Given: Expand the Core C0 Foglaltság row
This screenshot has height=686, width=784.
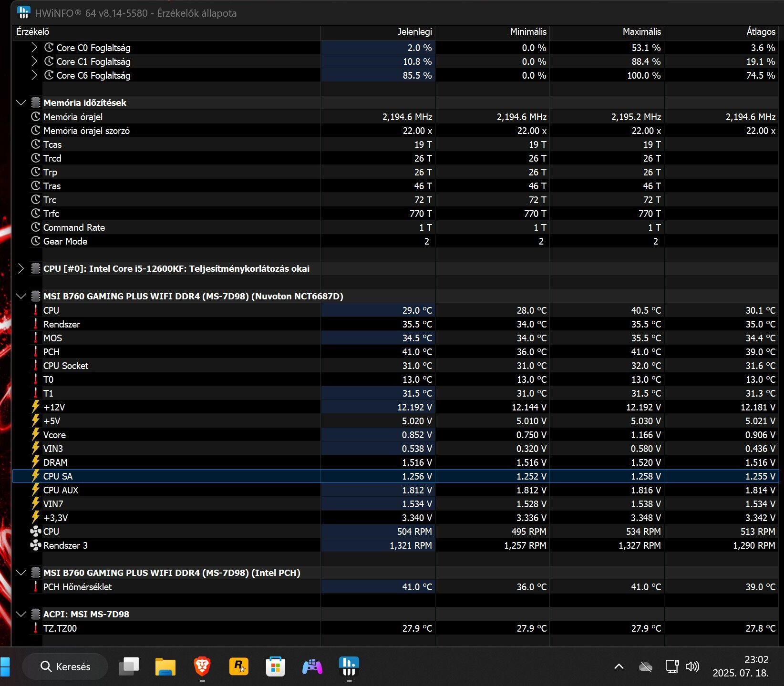Looking at the screenshot, I should point(34,48).
